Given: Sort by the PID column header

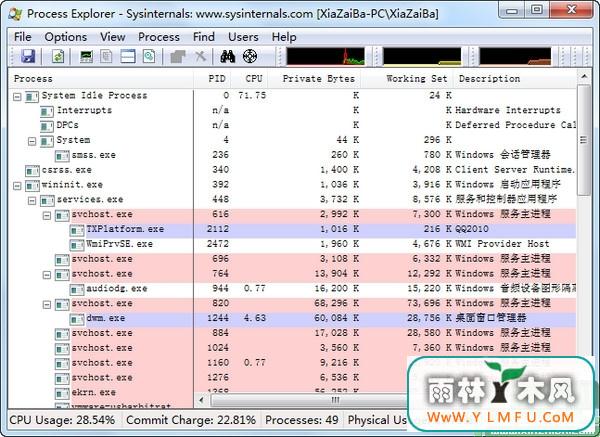Looking at the screenshot, I should pyautogui.click(x=212, y=79).
